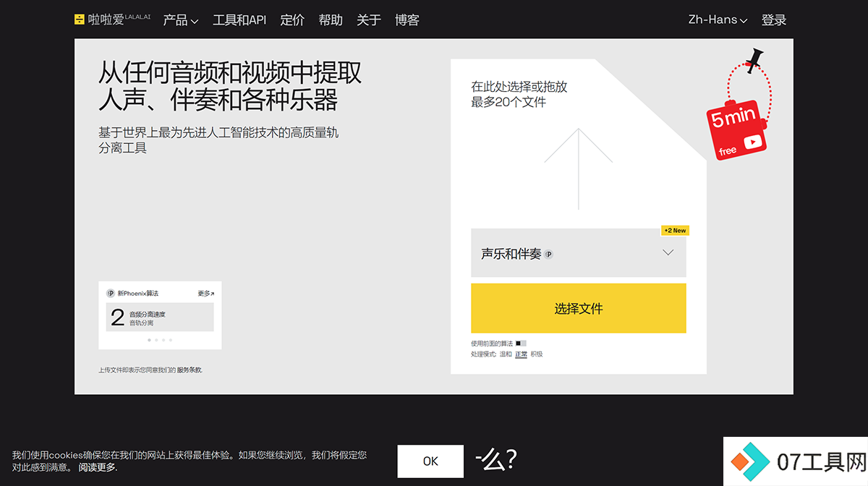Open the 更多 link in Phoenix card
This screenshot has width=868, height=486.
206,294
